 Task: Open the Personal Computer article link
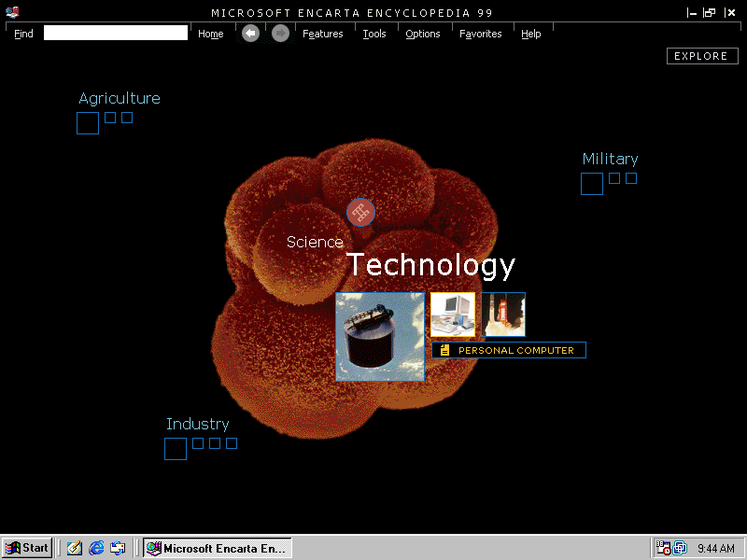(509, 350)
